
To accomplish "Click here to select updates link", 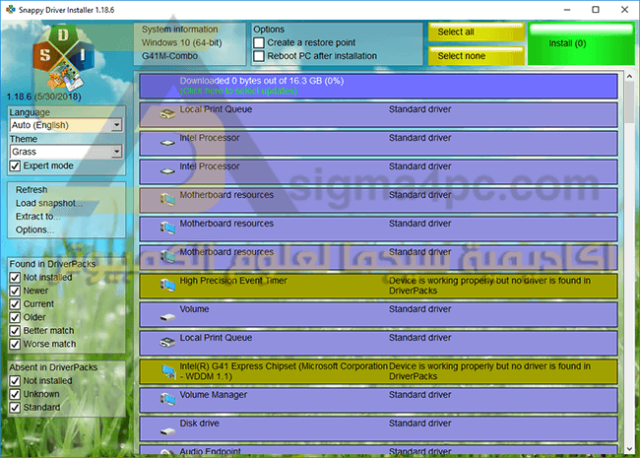I will point(238,91).
